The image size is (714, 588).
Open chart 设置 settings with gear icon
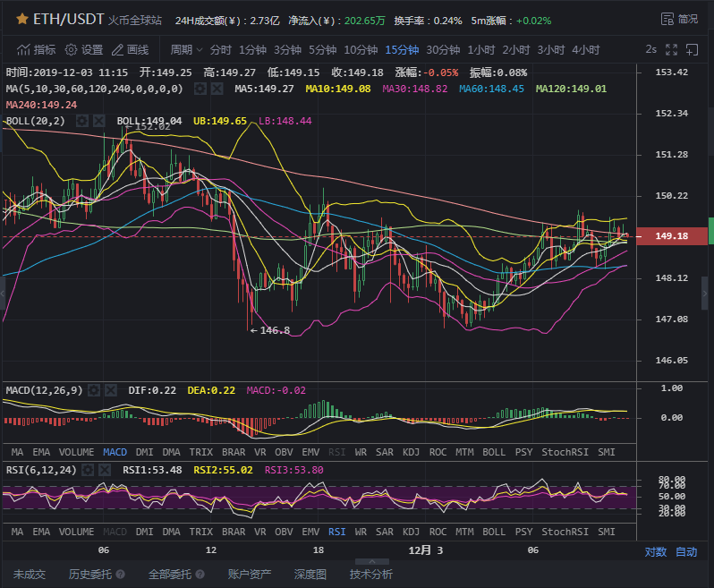coord(83,49)
